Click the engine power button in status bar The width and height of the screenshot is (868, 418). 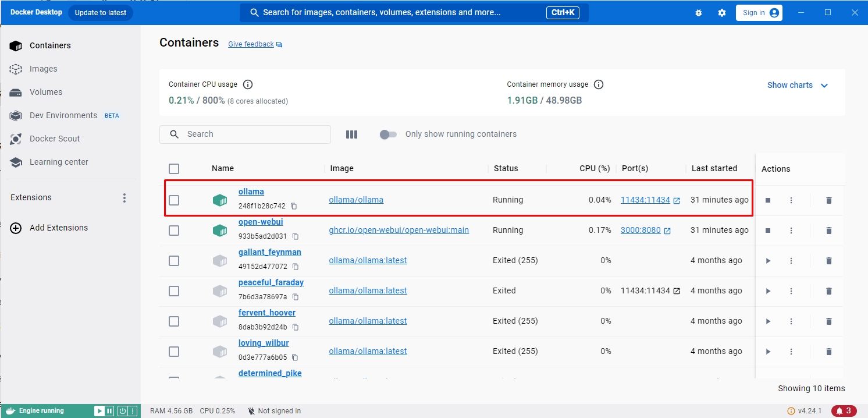coord(123,411)
